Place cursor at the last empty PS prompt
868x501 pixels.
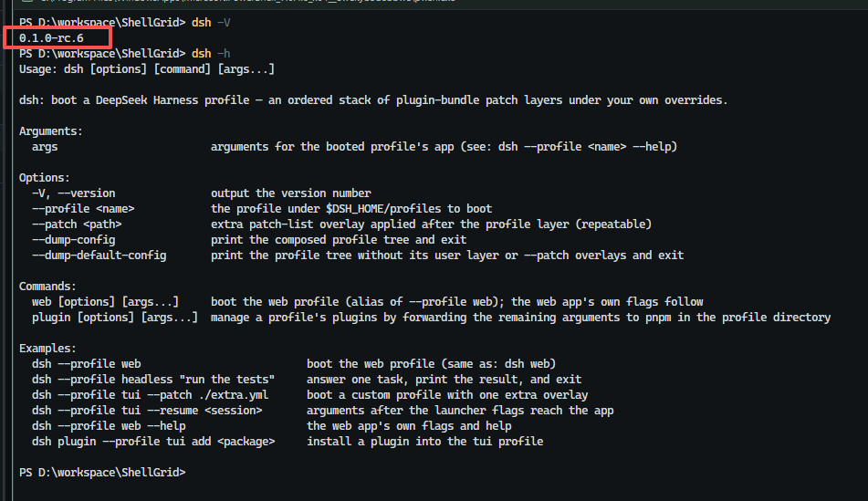coord(189,472)
